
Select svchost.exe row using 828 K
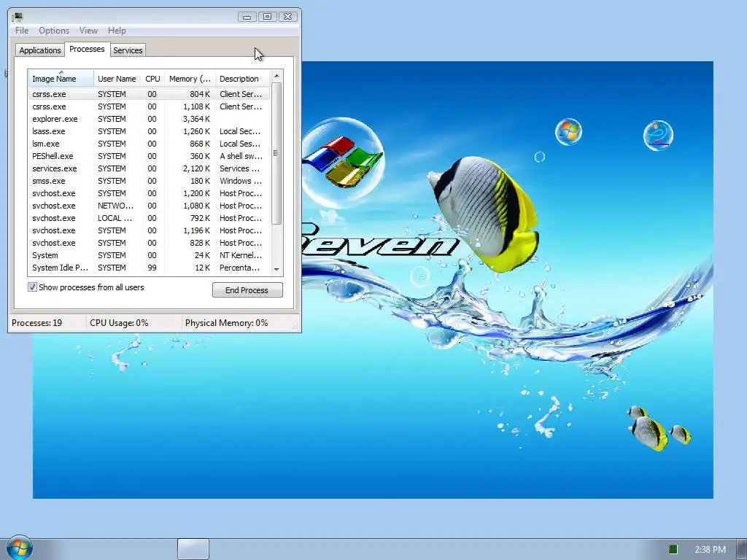tap(149, 242)
